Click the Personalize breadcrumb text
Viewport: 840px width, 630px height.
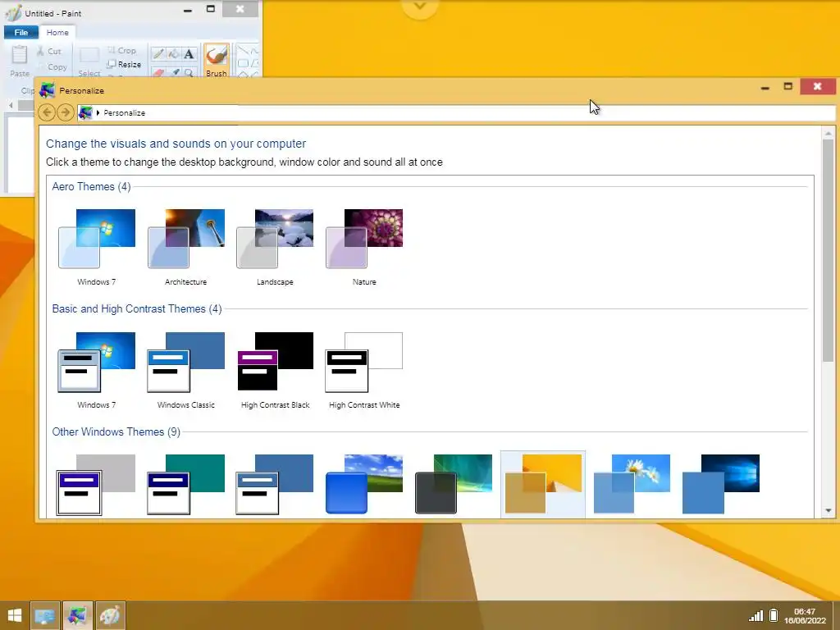click(x=125, y=113)
